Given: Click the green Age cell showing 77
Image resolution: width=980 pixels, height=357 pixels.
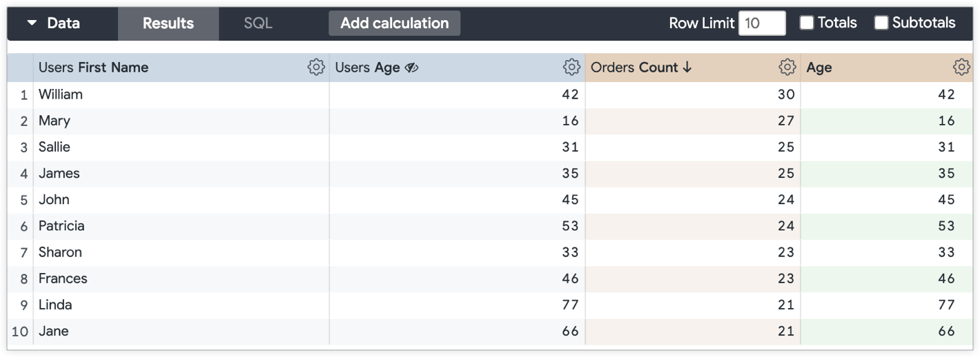Looking at the screenshot, I should click(x=945, y=305).
